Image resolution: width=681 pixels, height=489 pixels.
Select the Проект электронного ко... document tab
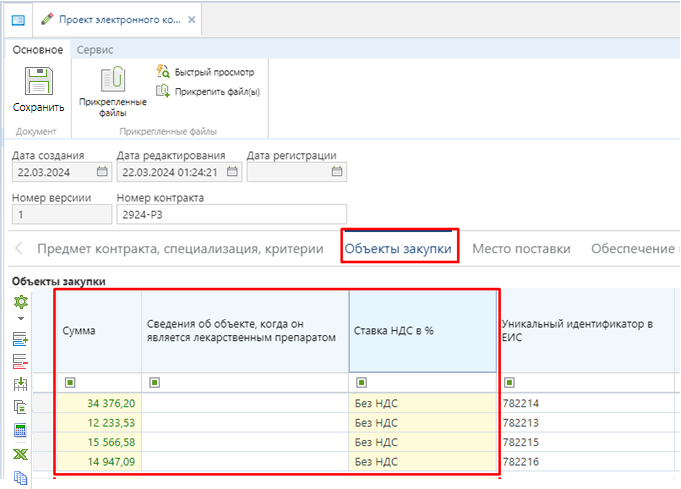pos(119,20)
